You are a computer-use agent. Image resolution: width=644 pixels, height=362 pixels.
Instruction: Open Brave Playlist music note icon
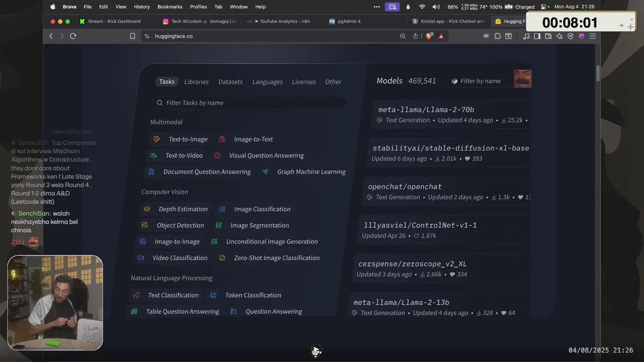pyautogui.click(x=526, y=36)
